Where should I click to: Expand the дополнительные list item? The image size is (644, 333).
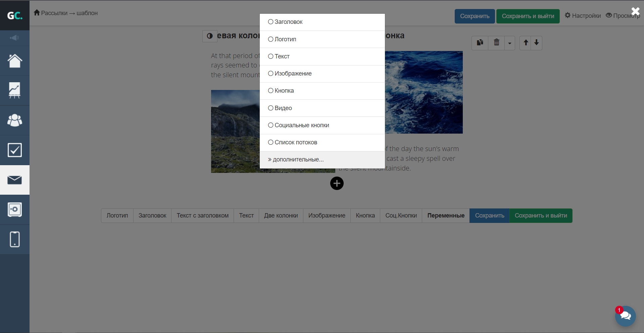tap(296, 159)
